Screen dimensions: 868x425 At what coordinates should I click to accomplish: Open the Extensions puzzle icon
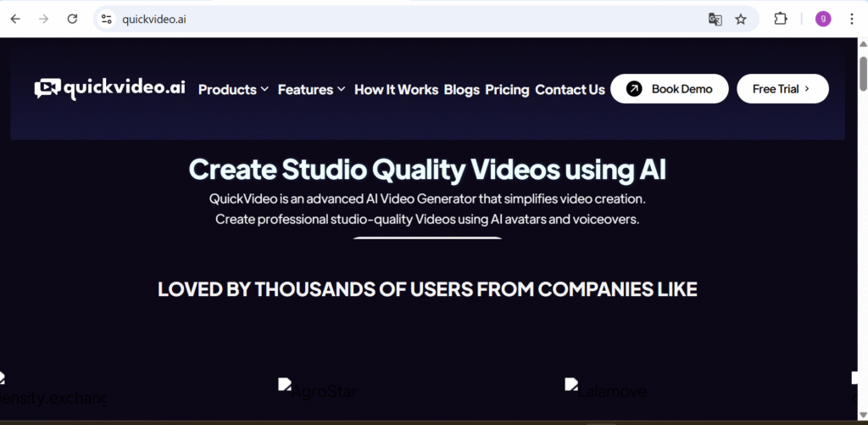[781, 19]
